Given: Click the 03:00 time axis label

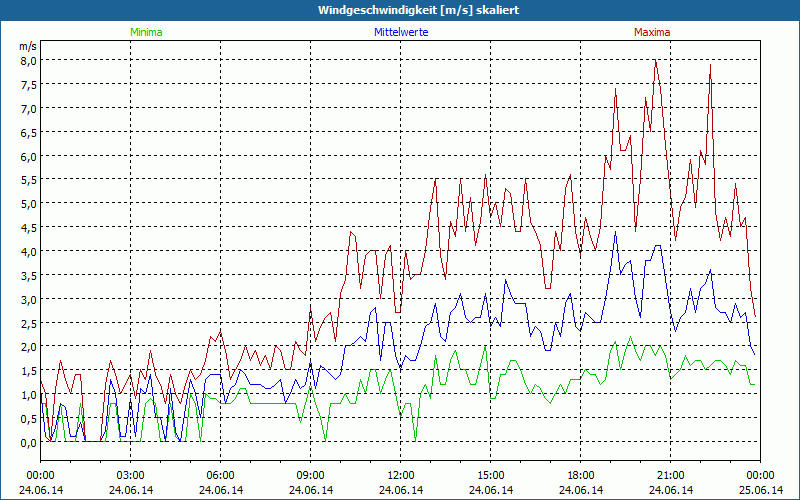Looking at the screenshot, I should 131,476.
